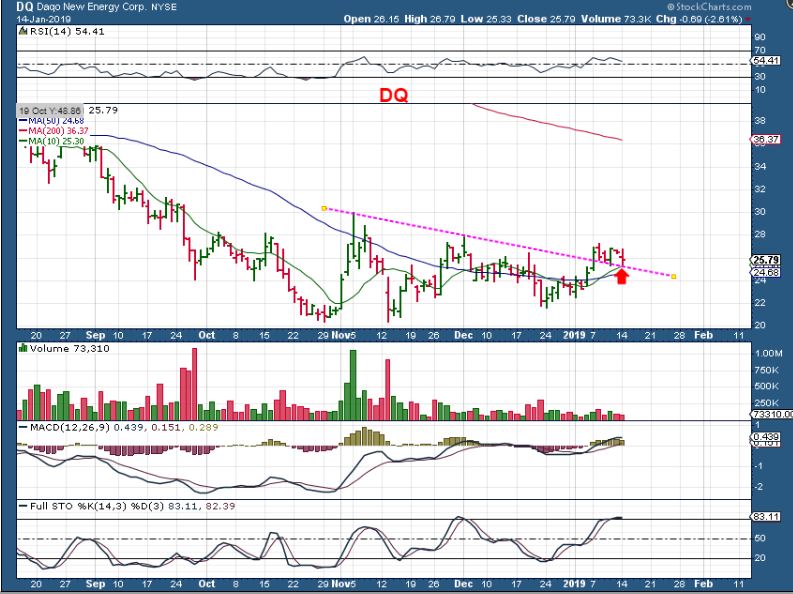Click the "Open 26.15" header value

point(371,19)
